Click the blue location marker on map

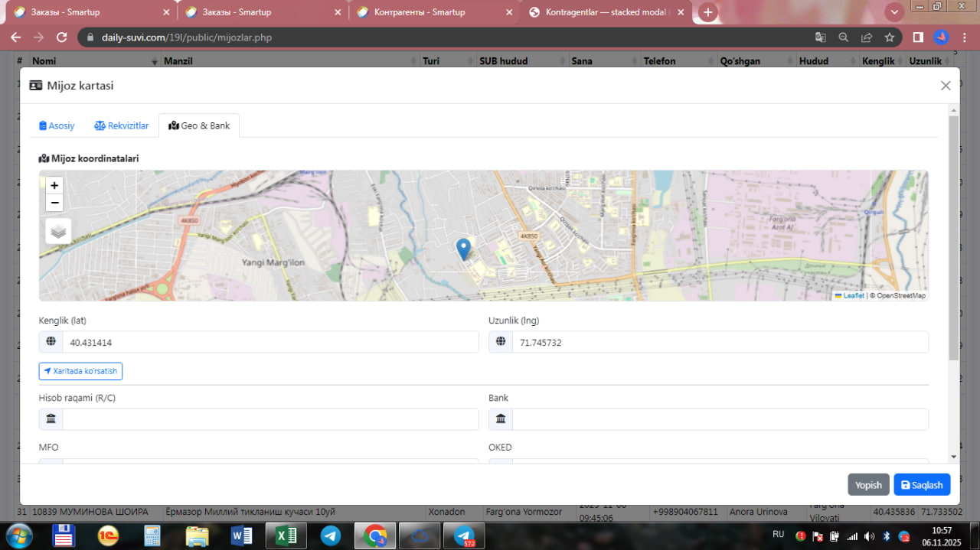click(463, 249)
